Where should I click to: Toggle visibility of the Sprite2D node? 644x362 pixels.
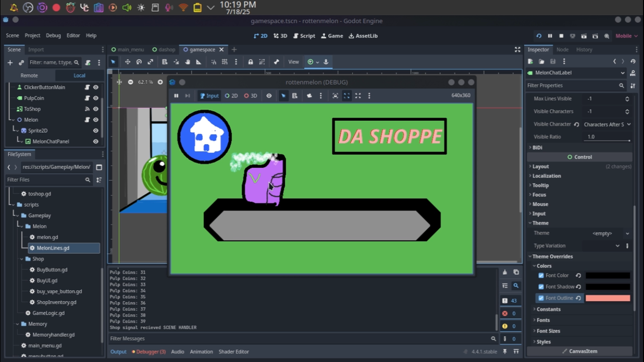[x=96, y=131]
